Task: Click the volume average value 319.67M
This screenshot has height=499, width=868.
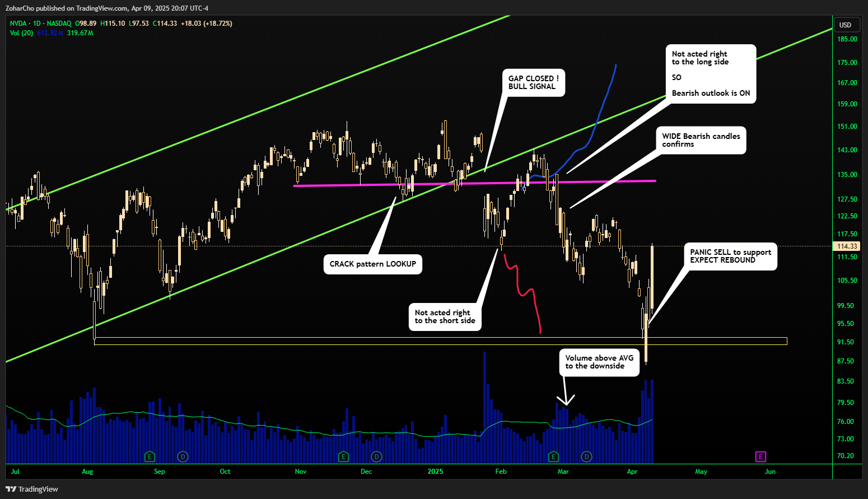Action: click(x=80, y=33)
